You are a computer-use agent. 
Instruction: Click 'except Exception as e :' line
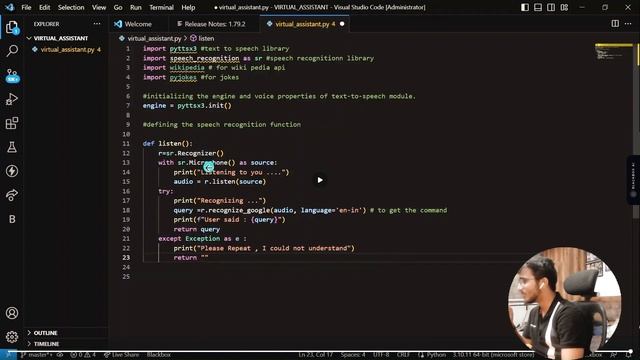coord(202,239)
